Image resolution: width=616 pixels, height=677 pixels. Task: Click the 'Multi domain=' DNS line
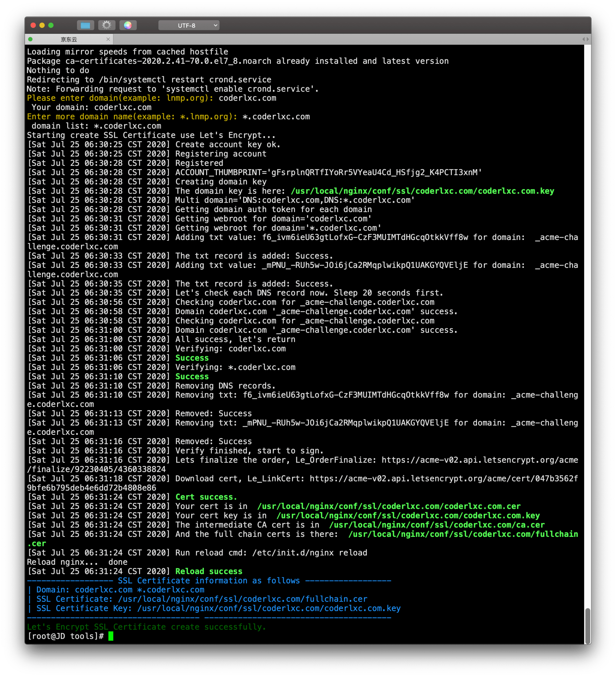(x=295, y=200)
